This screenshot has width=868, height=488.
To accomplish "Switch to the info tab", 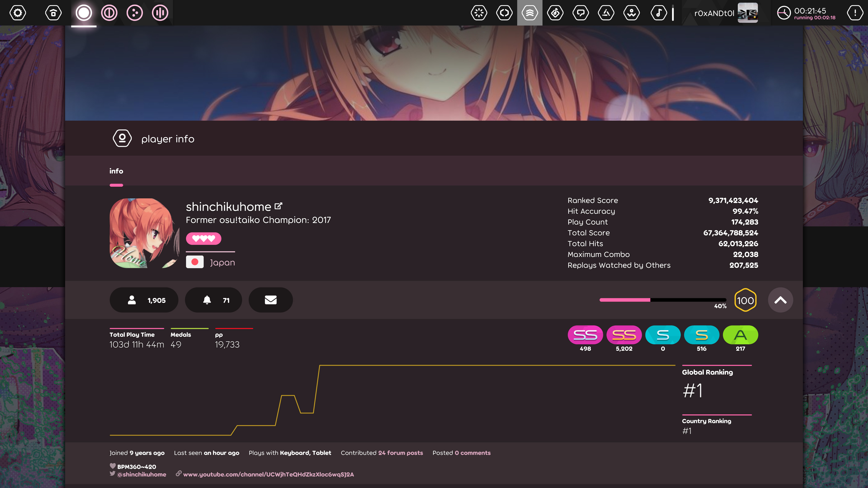I will pos(116,171).
